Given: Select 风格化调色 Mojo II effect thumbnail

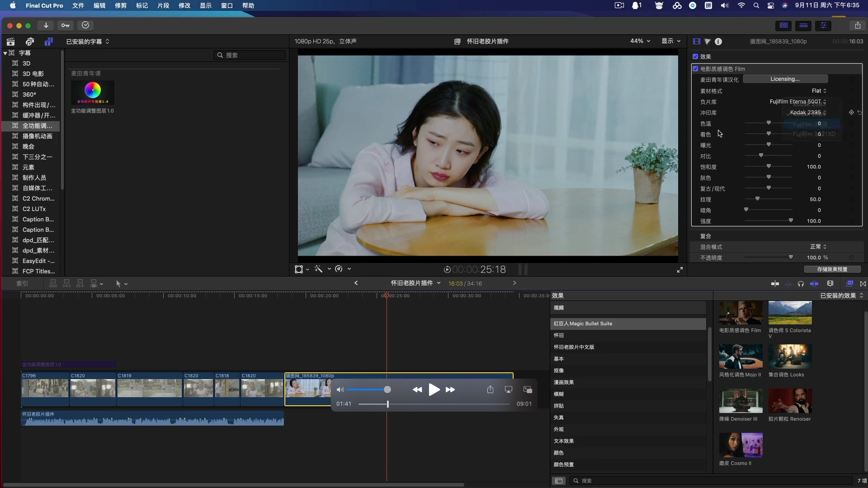Looking at the screenshot, I should pos(741,357).
